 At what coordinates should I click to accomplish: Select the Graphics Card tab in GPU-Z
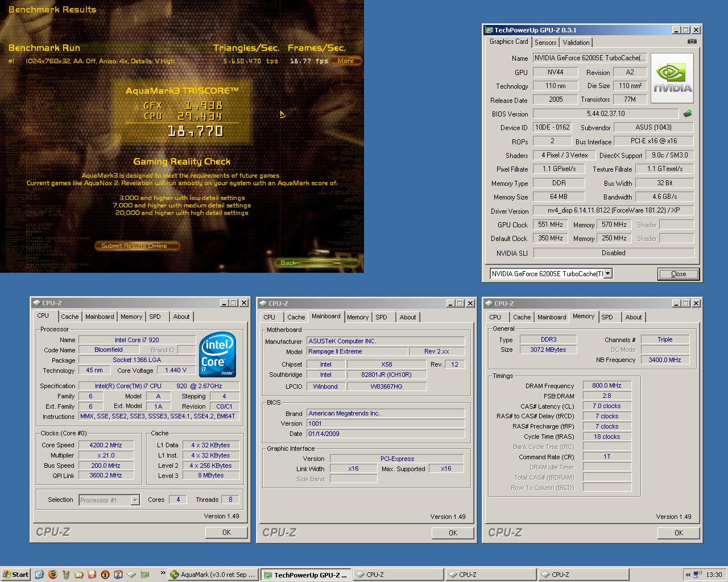(x=509, y=41)
